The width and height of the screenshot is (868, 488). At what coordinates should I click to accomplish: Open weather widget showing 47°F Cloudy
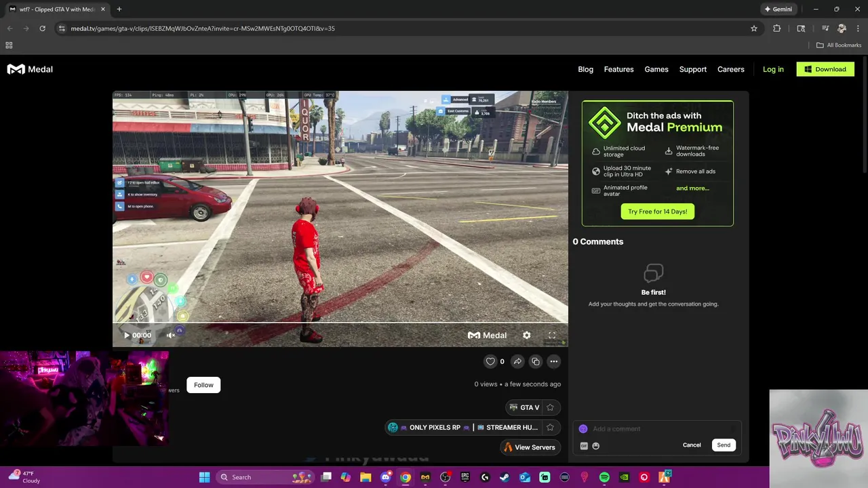pyautogui.click(x=24, y=477)
